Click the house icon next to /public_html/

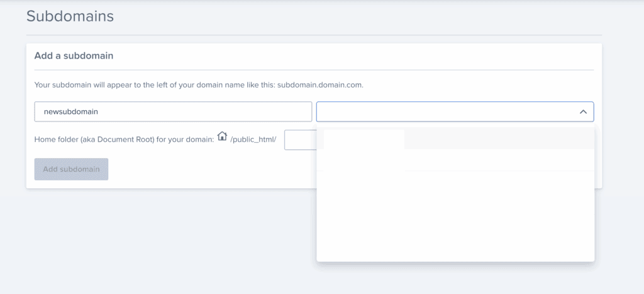222,136
